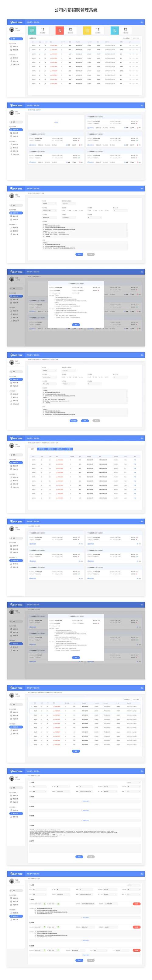Switch to the 全部 tab in the candidate list

coord(32,449)
